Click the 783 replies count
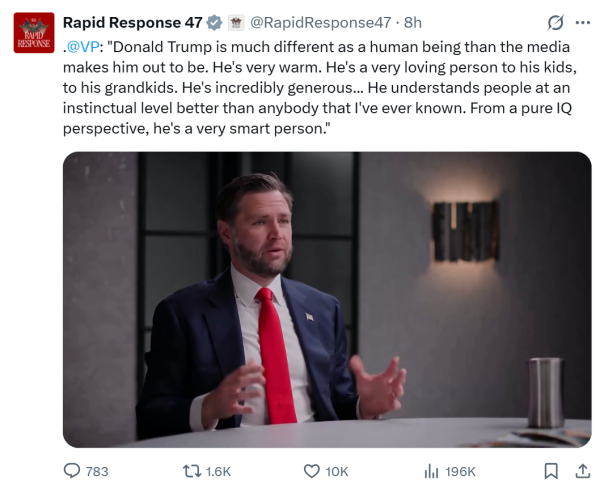The height and width of the screenshot is (488, 600). (97, 472)
